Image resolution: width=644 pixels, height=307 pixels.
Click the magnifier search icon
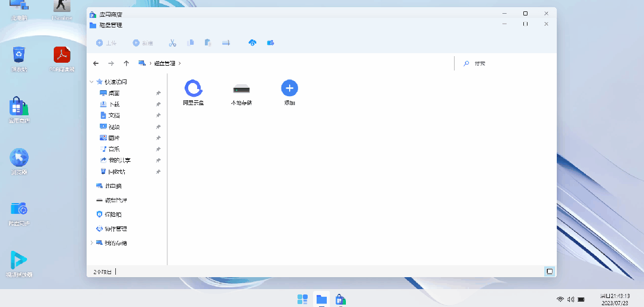pyautogui.click(x=466, y=64)
